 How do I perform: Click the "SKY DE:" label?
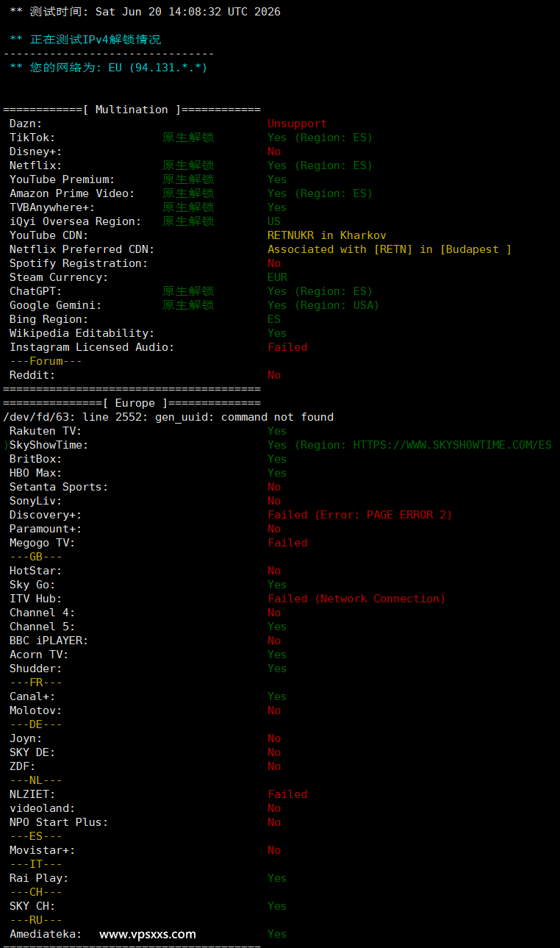tap(32, 752)
